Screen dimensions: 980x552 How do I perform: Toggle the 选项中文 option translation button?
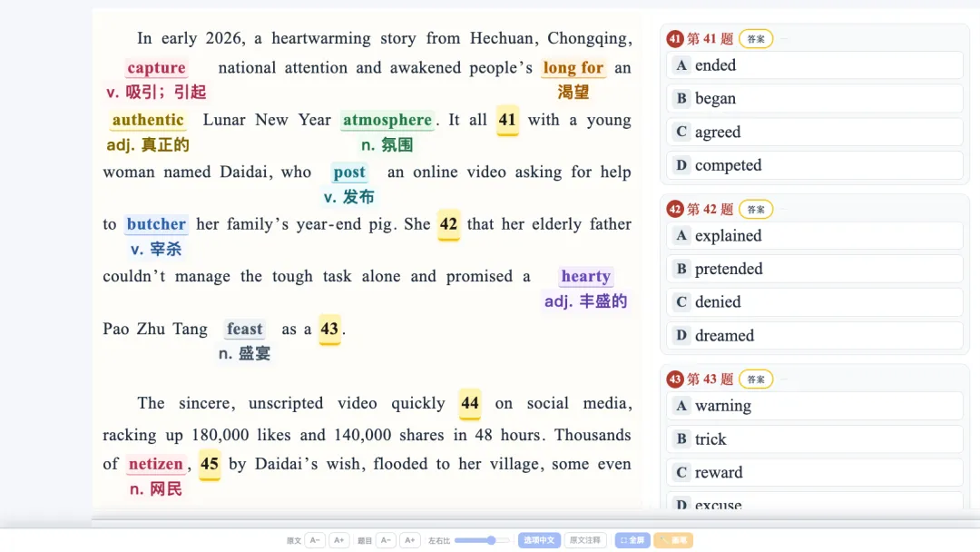(539, 540)
